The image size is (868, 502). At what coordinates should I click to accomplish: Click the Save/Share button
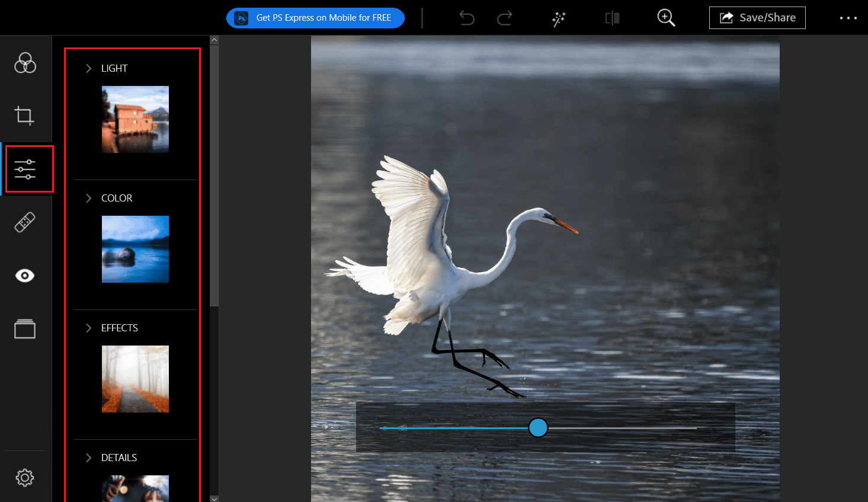pyautogui.click(x=757, y=18)
